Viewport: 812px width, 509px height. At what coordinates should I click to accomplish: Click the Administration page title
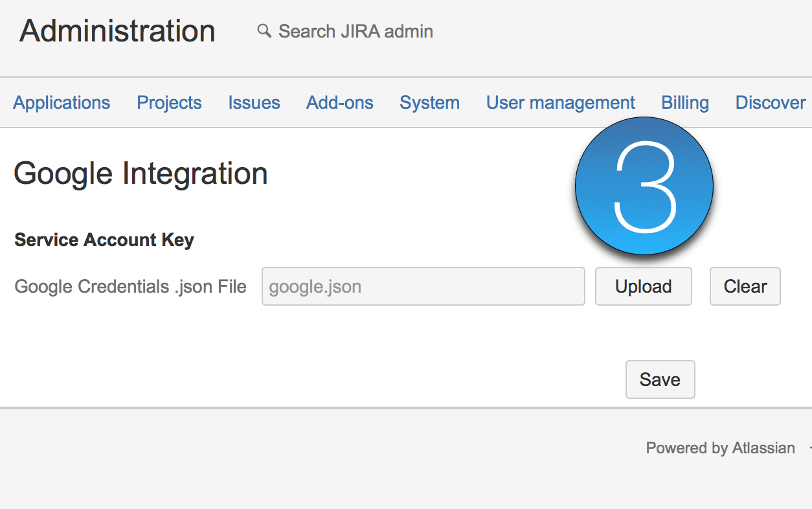tap(117, 31)
